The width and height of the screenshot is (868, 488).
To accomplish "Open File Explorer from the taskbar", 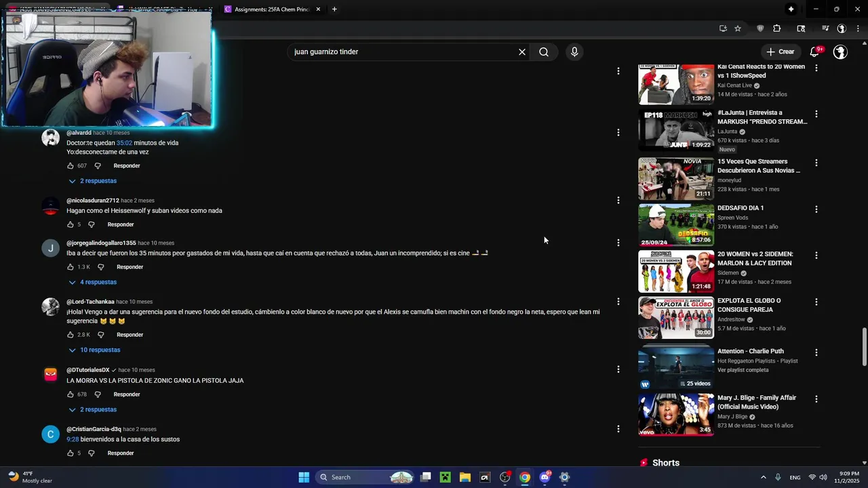I will [x=465, y=477].
